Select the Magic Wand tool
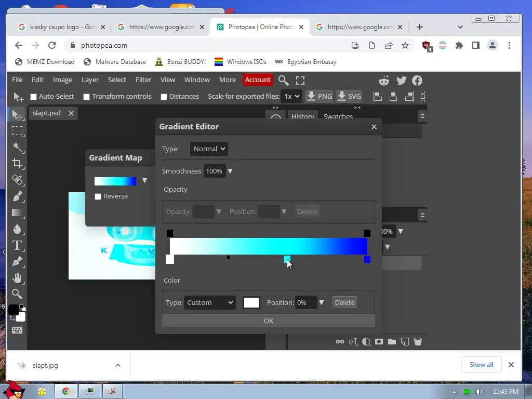This screenshot has height=399, width=532. point(17,147)
